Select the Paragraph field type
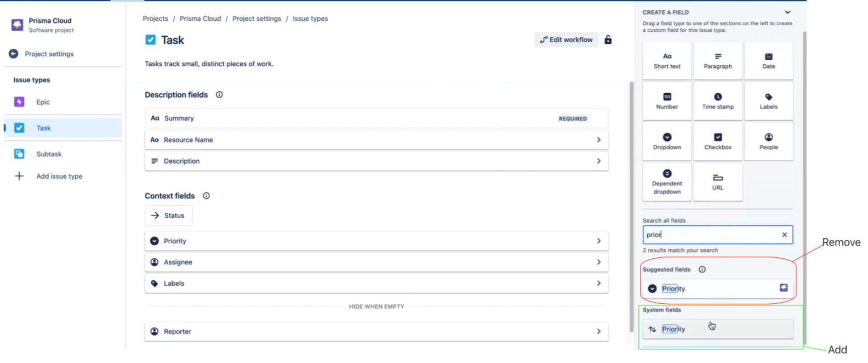 tap(718, 60)
